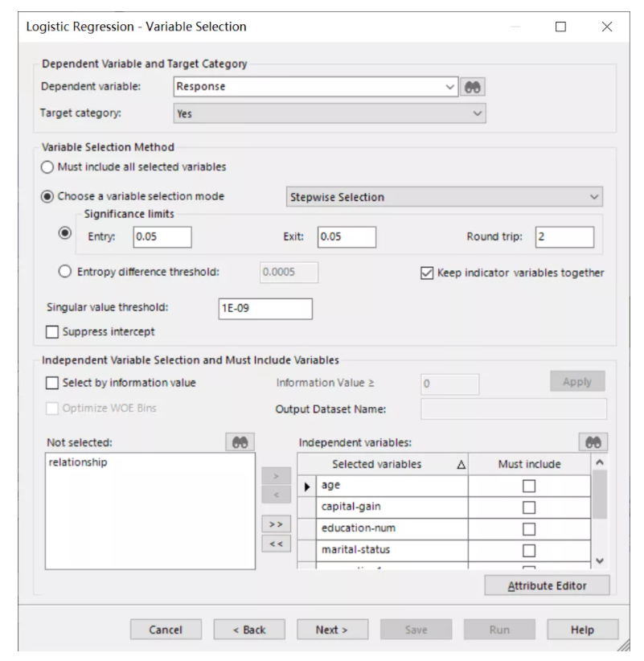This screenshot has height=661, width=644.
Task: Select the marital-status variable row
Action: tap(392, 550)
